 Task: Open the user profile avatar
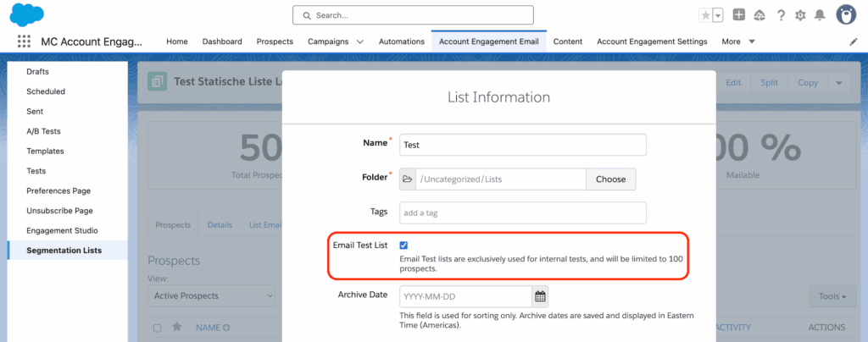pos(846,15)
